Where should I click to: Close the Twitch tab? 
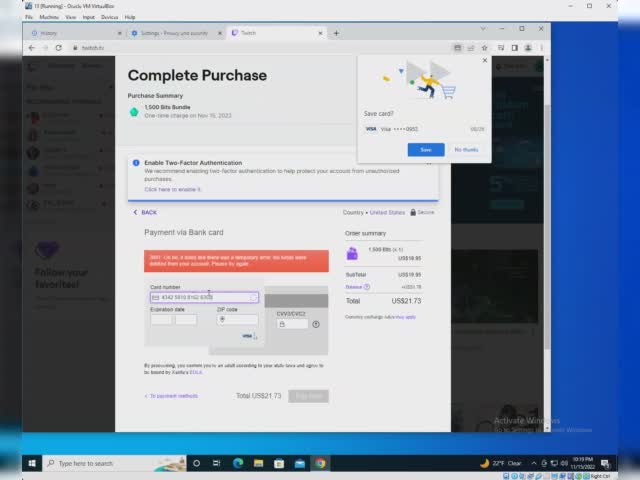(x=320, y=33)
